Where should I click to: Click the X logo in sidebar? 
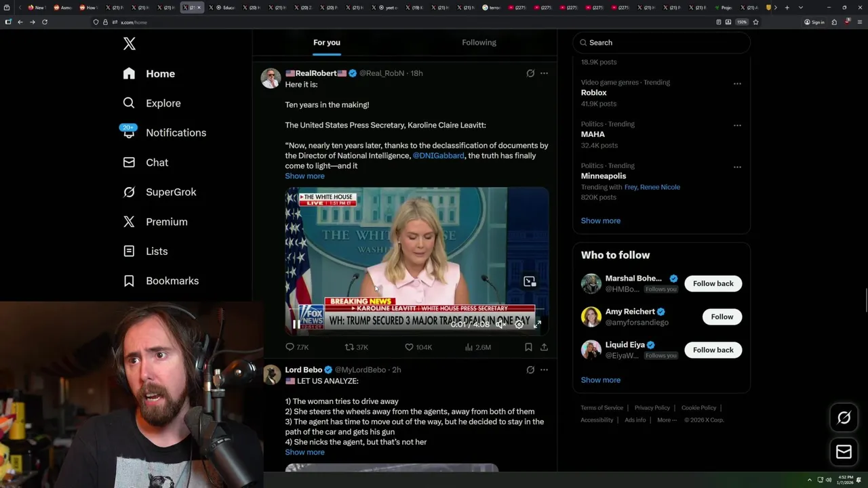tap(130, 44)
